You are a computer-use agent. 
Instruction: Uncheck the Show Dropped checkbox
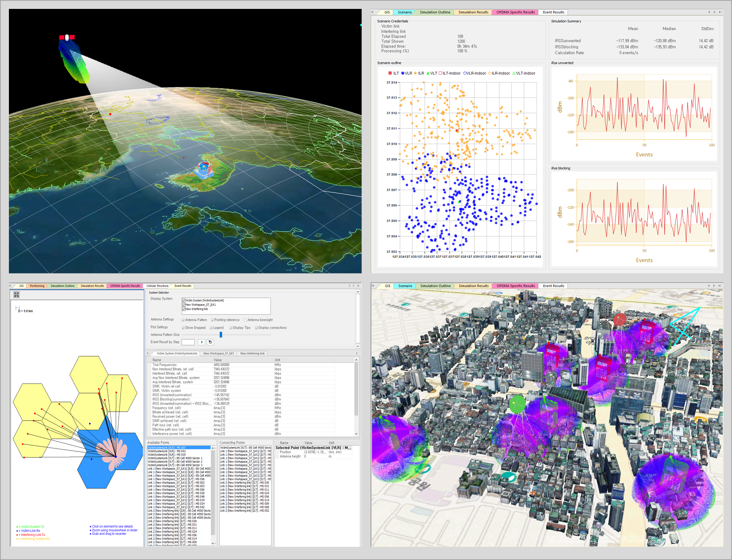click(183, 328)
